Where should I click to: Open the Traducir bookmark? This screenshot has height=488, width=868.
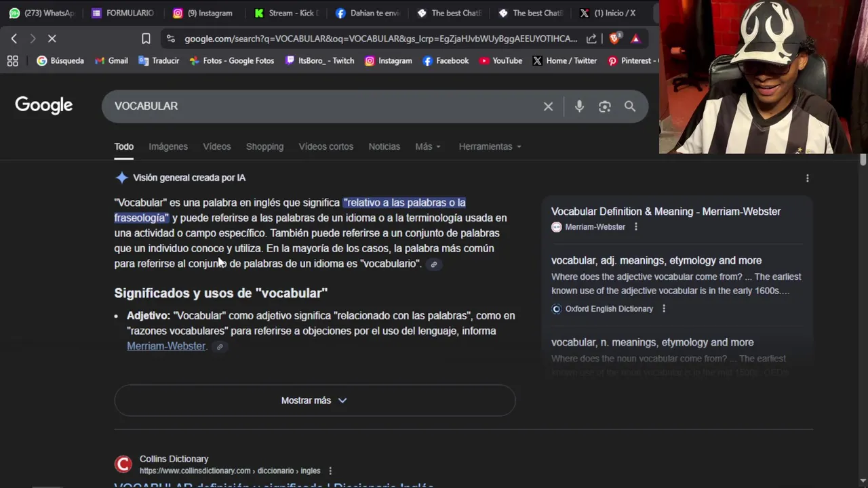(x=159, y=61)
